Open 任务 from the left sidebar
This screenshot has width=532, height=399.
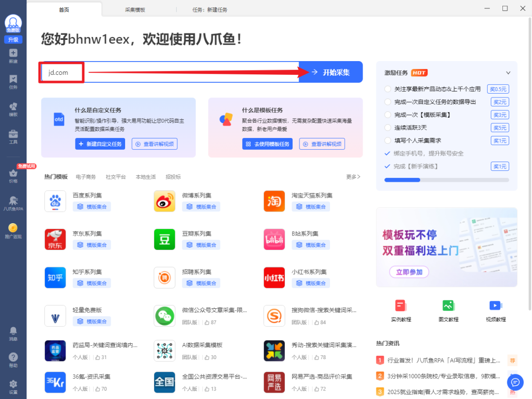[13, 80]
